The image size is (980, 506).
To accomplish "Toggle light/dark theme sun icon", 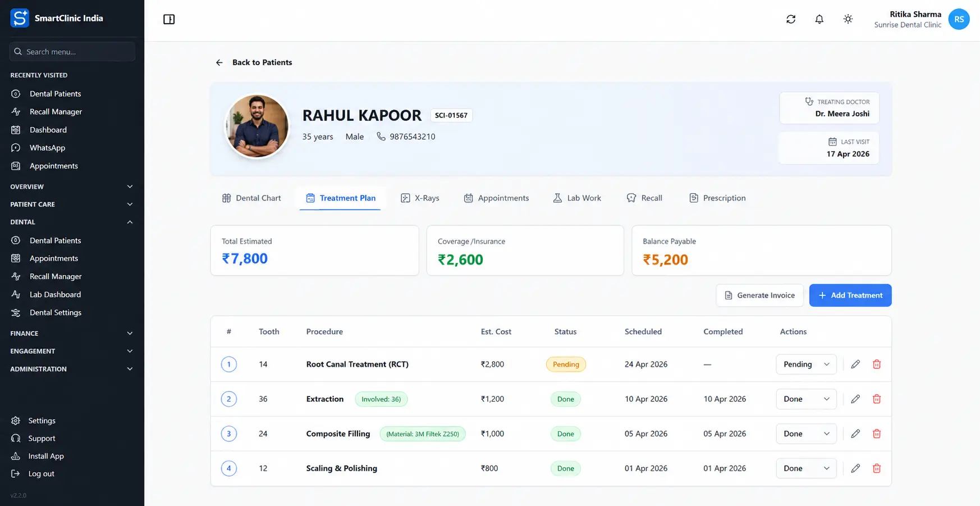I will coord(848,19).
